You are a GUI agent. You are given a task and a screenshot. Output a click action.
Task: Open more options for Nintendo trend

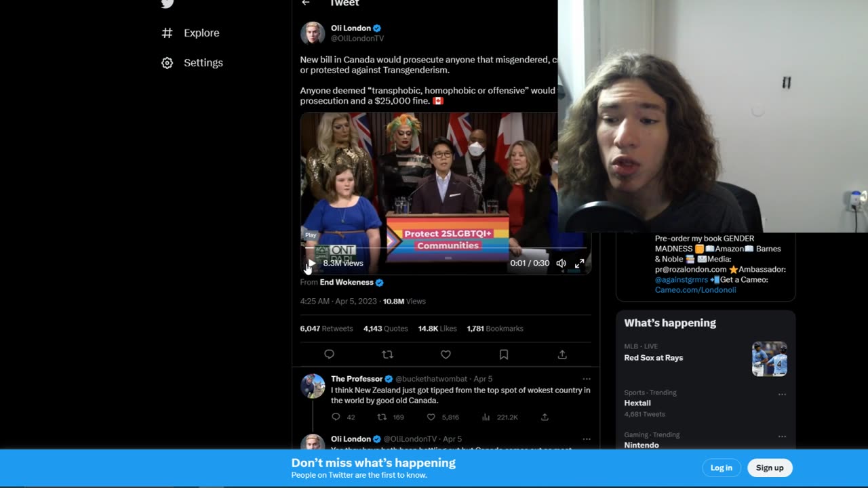click(x=782, y=436)
